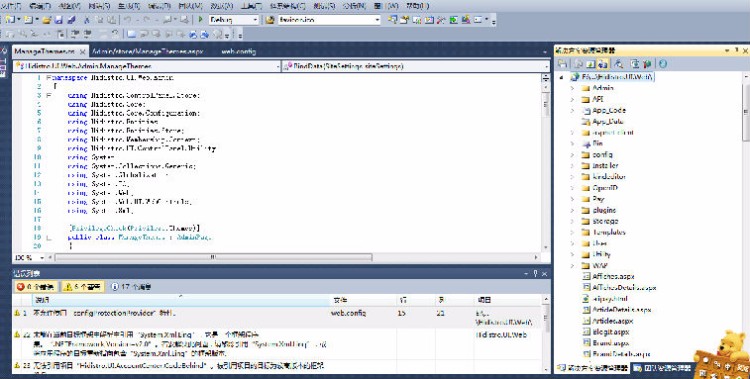Viewport: 750px width, 379px height.
Task: Click the Add New Item toolbar icon
Action: 28,20
